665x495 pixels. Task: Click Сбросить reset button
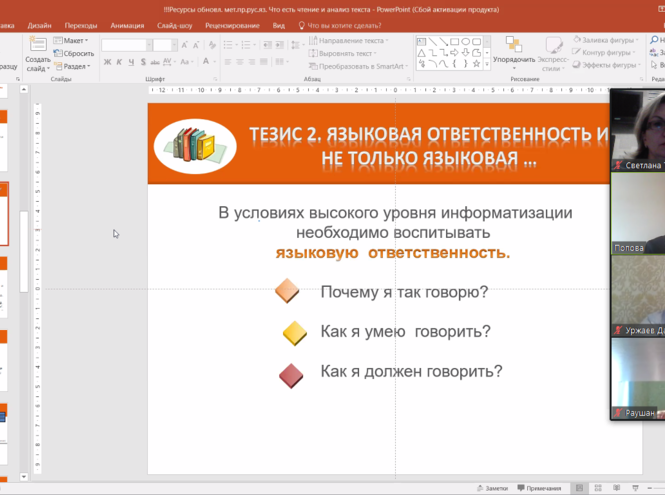(74, 53)
